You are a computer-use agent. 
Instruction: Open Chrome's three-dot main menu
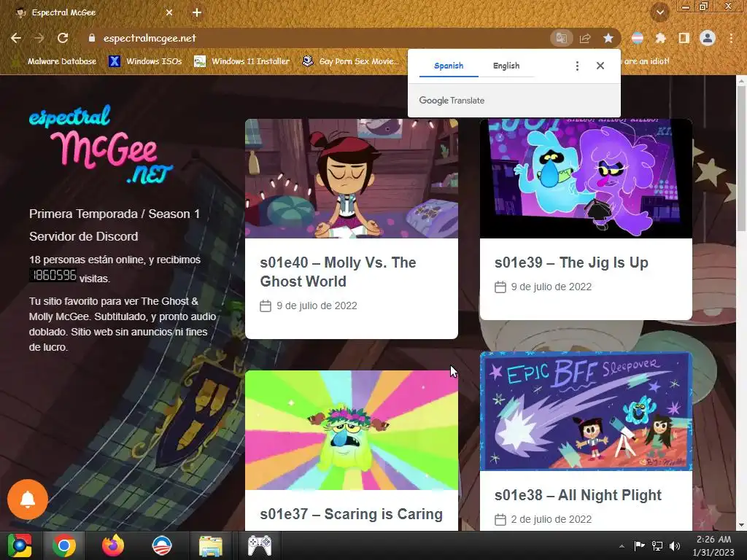731,38
